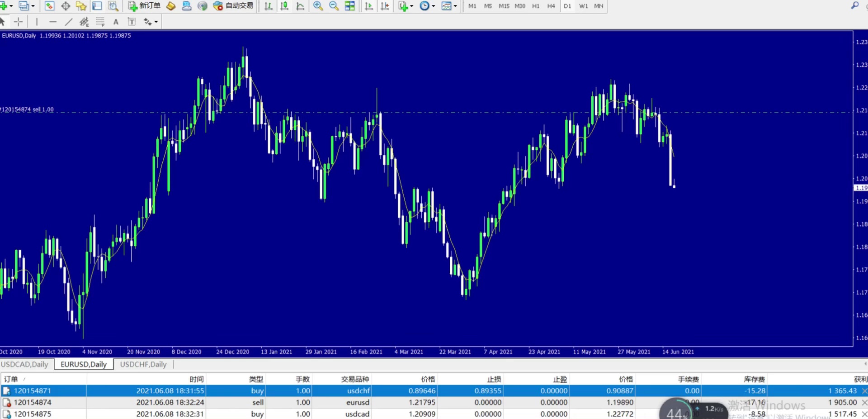Viewport: 868px width, 419px height.
Task: Open the search magnifier at top right
Action: (854, 5)
